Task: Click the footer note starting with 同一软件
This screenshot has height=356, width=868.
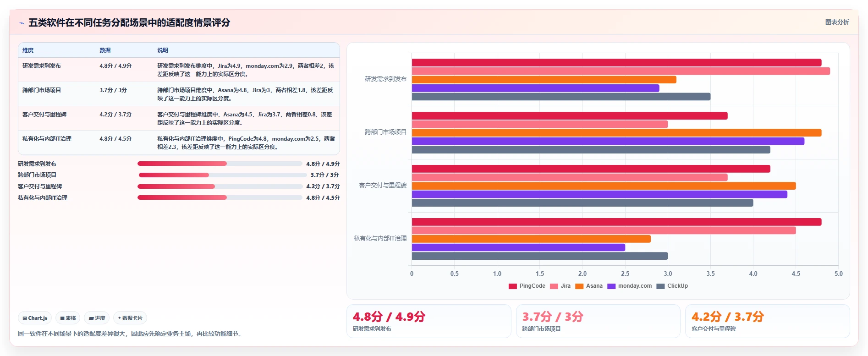Action: pos(131,334)
